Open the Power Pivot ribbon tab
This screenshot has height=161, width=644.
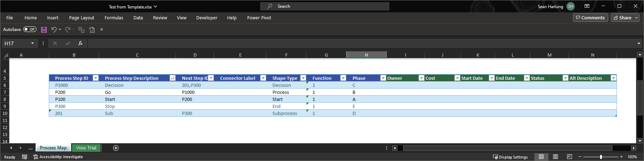click(259, 18)
